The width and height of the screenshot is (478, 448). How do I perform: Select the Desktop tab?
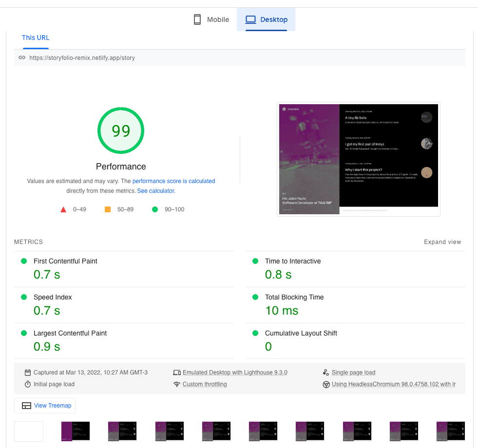[266, 19]
